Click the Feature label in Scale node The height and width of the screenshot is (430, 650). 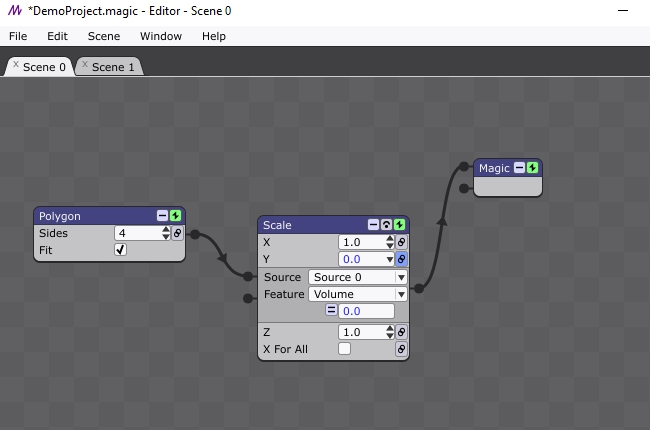[284, 294]
